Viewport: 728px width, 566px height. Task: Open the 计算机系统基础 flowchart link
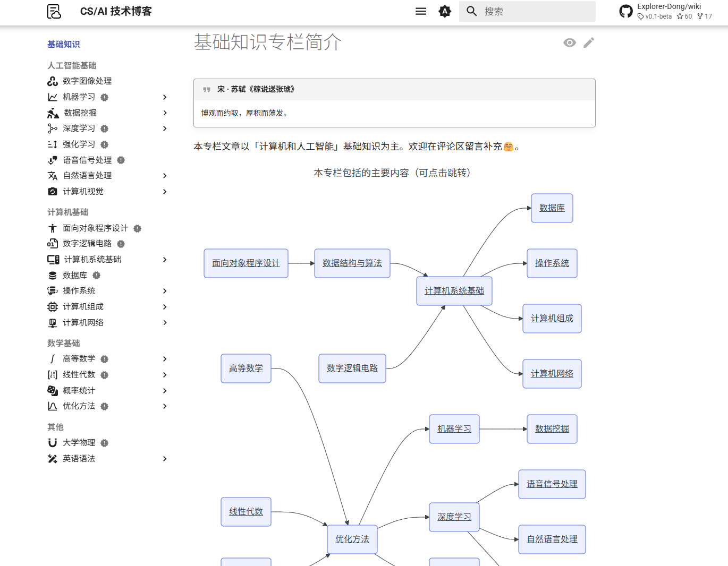click(454, 290)
